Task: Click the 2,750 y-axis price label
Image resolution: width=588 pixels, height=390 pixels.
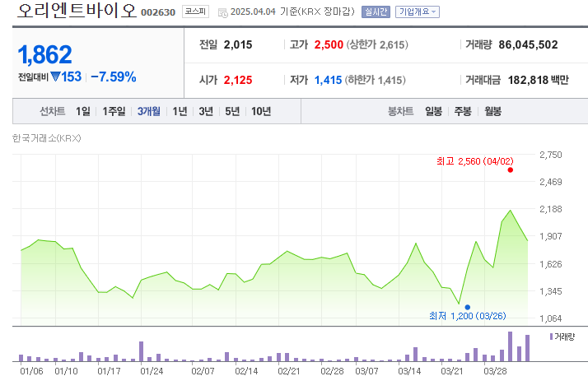Action: (x=550, y=155)
